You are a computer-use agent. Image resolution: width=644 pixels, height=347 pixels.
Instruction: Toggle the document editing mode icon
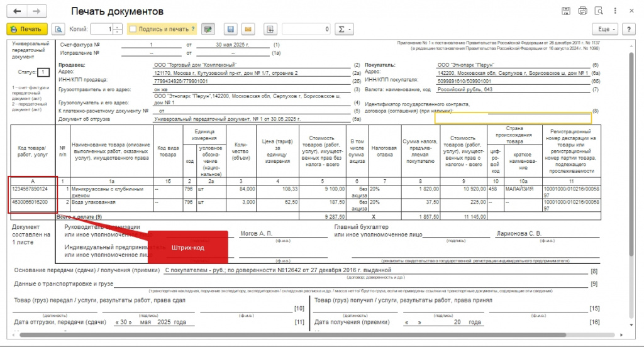[208, 29]
